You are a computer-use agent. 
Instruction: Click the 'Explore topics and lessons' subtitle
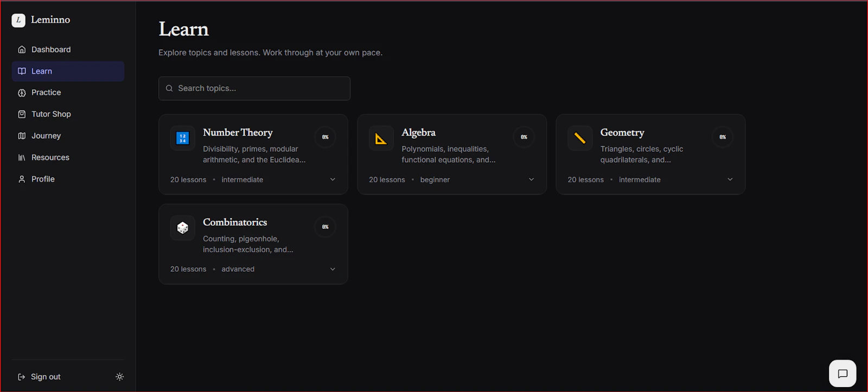click(x=270, y=53)
